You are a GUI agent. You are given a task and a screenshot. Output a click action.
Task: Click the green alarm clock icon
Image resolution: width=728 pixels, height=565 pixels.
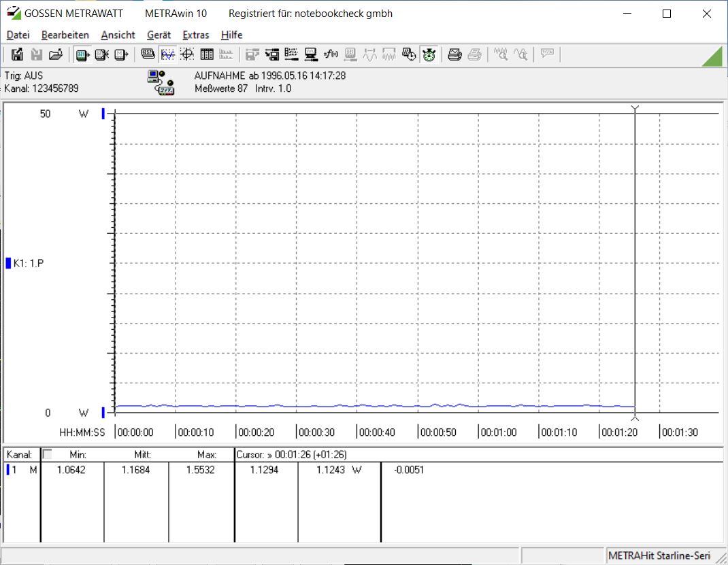pyautogui.click(x=429, y=54)
